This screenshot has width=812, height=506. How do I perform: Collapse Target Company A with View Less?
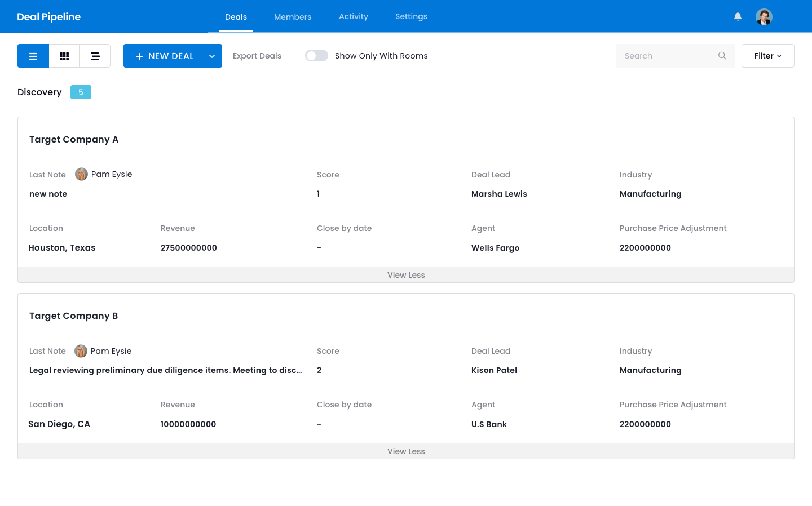click(x=406, y=275)
